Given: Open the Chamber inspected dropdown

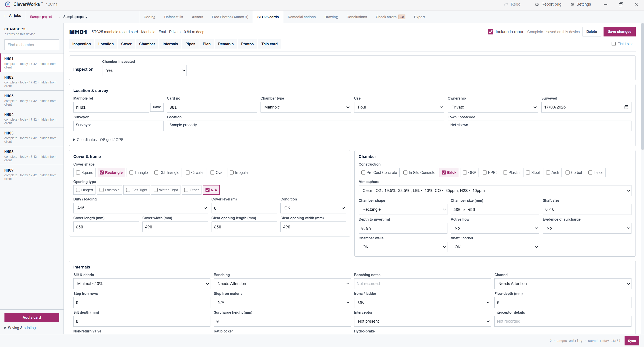Looking at the screenshot, I should pyautogui.click(x=144, y=70).
